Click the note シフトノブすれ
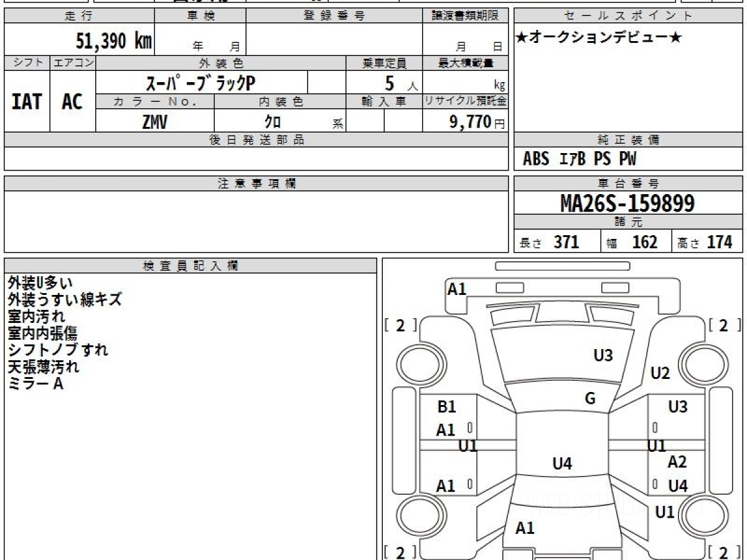This screenshot has width=747, height=560. pyautogui.click(x=58, y=350)
